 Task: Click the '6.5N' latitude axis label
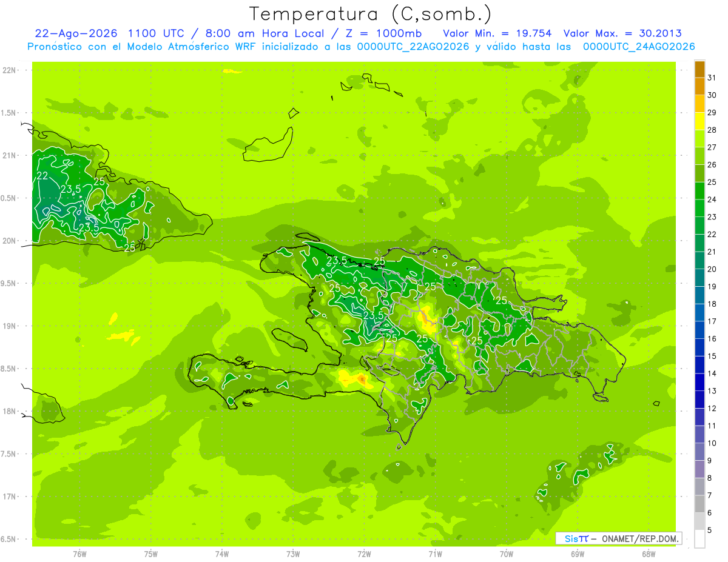(x=9, y=540)
